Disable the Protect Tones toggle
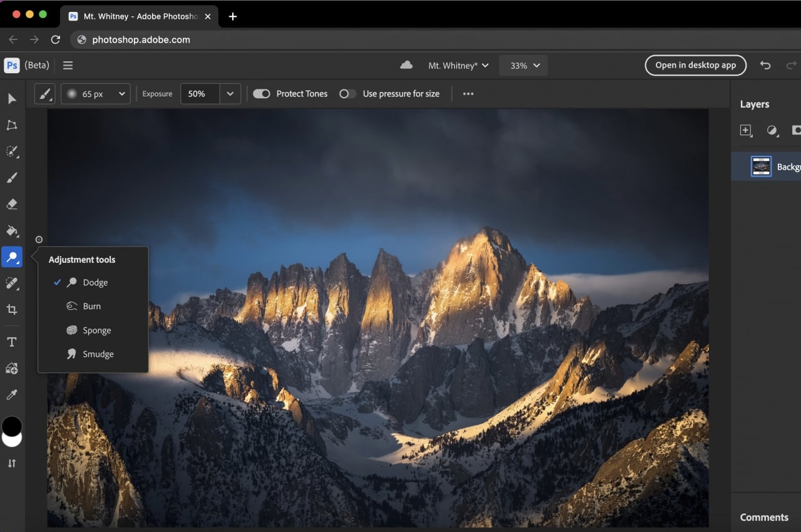The height and width of the screenshot is (532, 801). (x=262, y=94)
